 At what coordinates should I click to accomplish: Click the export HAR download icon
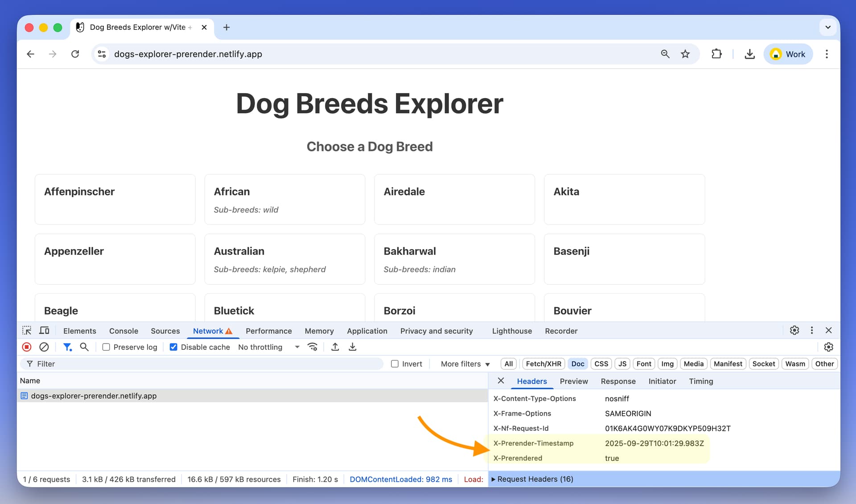(352, 347)
